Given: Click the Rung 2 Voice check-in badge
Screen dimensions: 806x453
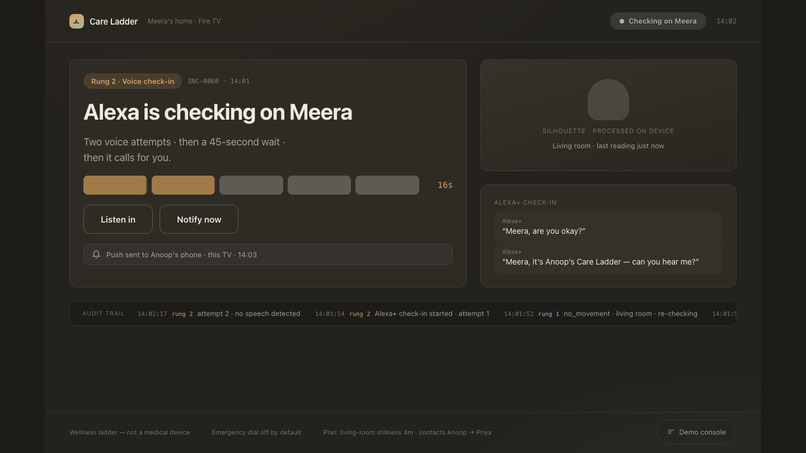Looking at the screenshot, I should click(133, 81).
